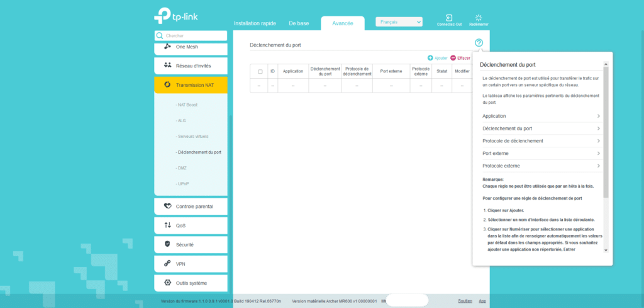The height and width of the screenshot is (308, 644).
Task: Click the help question mark icon
Action: (x=479, y=43)
